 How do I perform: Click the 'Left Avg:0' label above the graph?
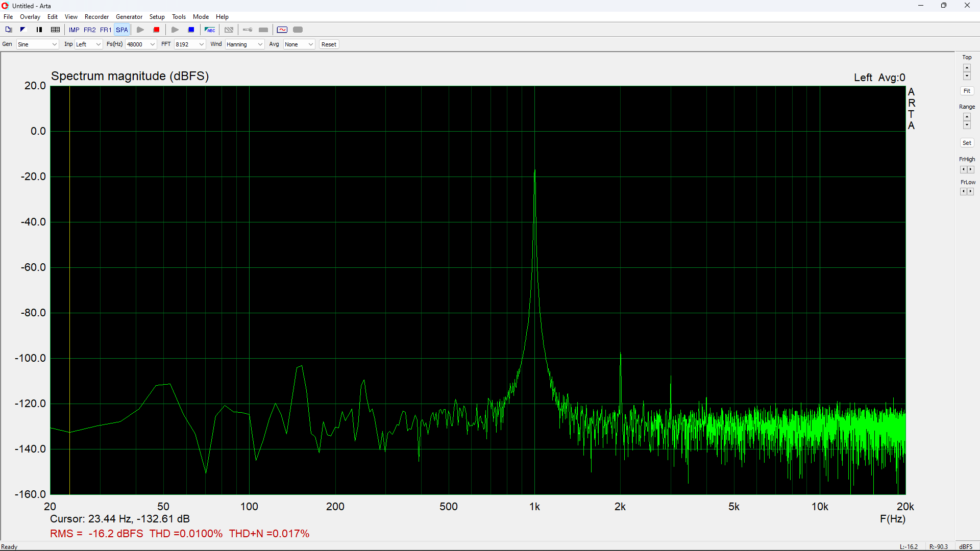[879, 78]
